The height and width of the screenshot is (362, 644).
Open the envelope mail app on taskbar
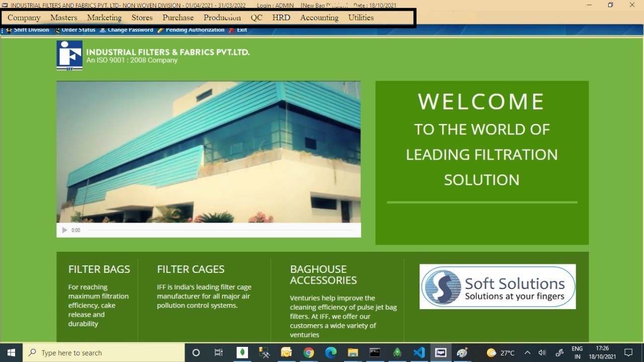[x=286, y=352]
